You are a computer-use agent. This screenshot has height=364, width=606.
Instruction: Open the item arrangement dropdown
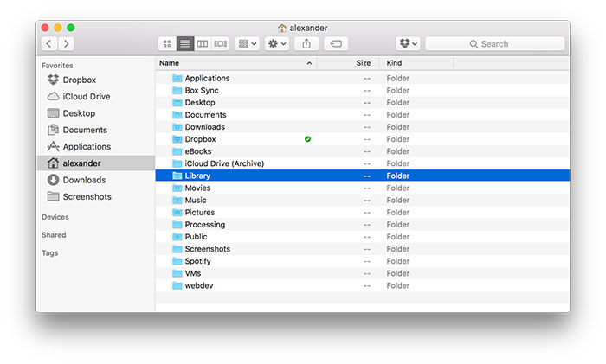point(248,43)
